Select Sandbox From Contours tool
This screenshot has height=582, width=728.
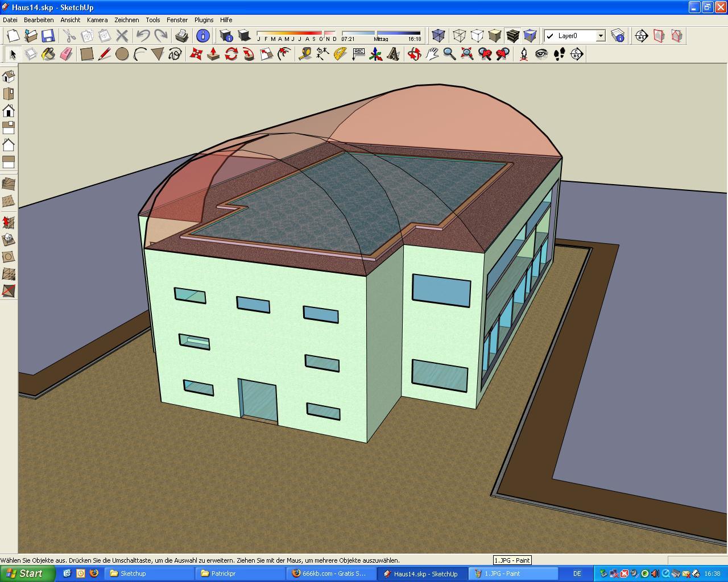pyautogui.click(x=9, y=184)
